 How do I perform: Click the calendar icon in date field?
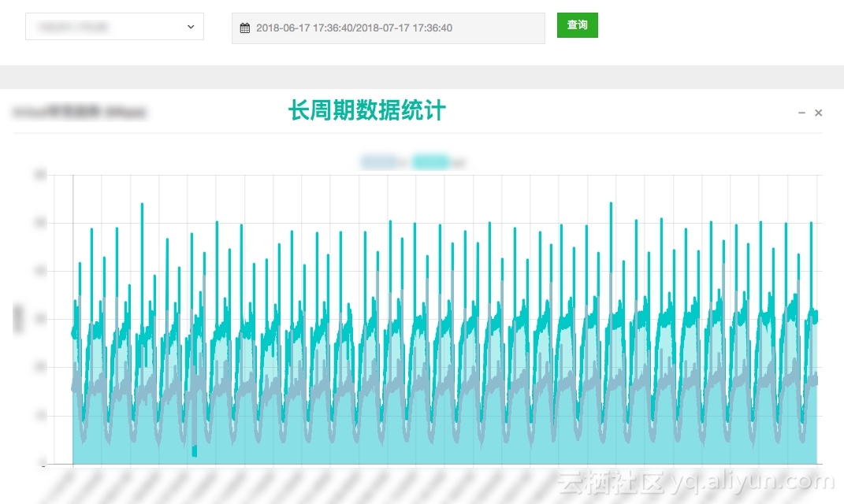(245, 28)
